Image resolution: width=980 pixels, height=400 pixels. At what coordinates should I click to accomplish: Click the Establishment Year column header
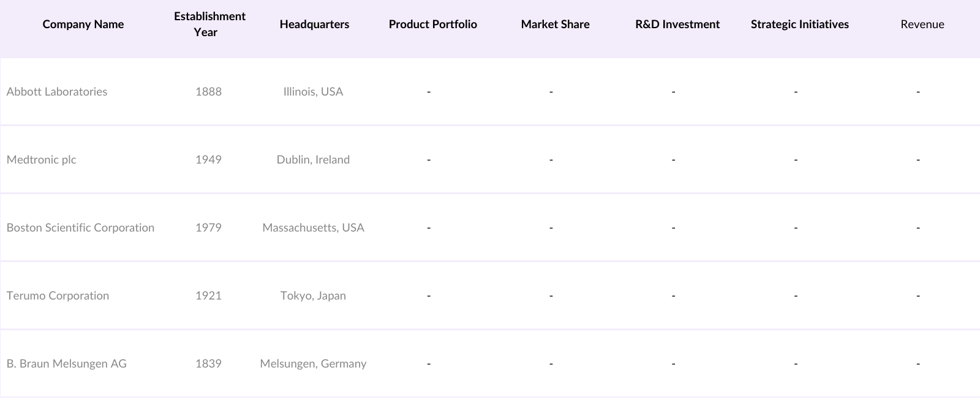[209, 25]
